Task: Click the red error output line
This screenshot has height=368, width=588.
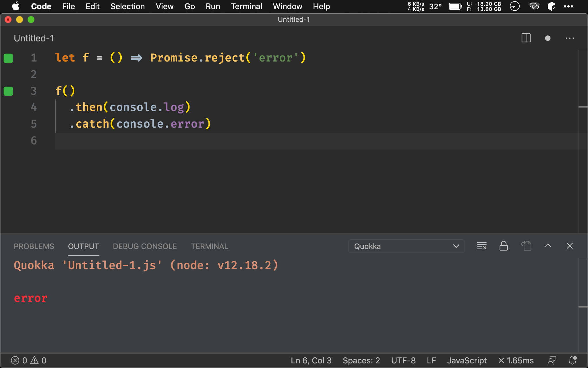Action: (30, 298)
